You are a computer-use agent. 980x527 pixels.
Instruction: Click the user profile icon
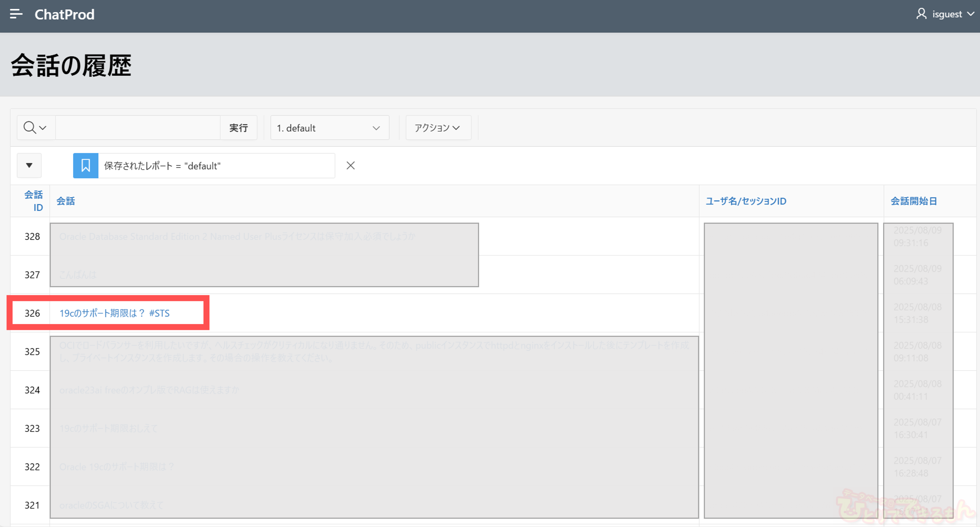921,14
